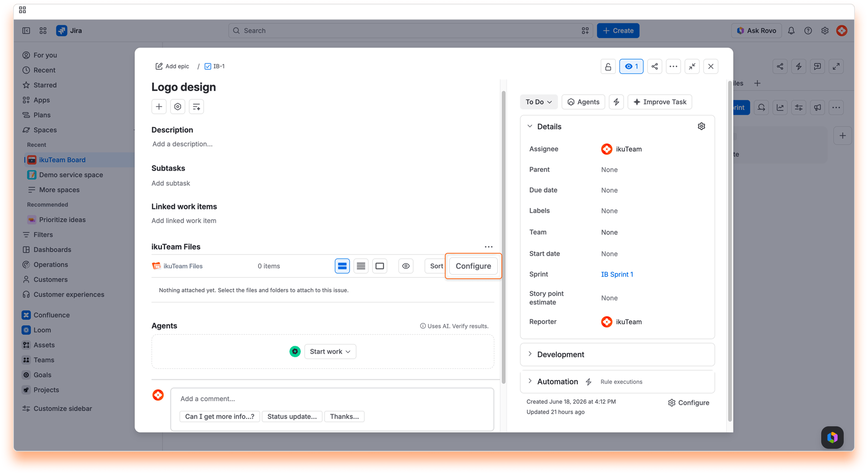Viewport: 868px width, 474px height.
Task: Open the user profile avatar
Action: tap(842, 30)
